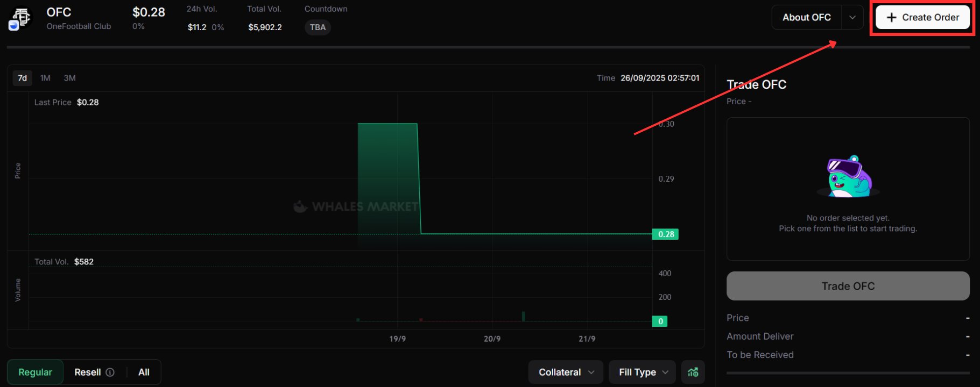
Task: Click the chart view toggle icon beside Fill Type
Action: [x=693, y=372]
